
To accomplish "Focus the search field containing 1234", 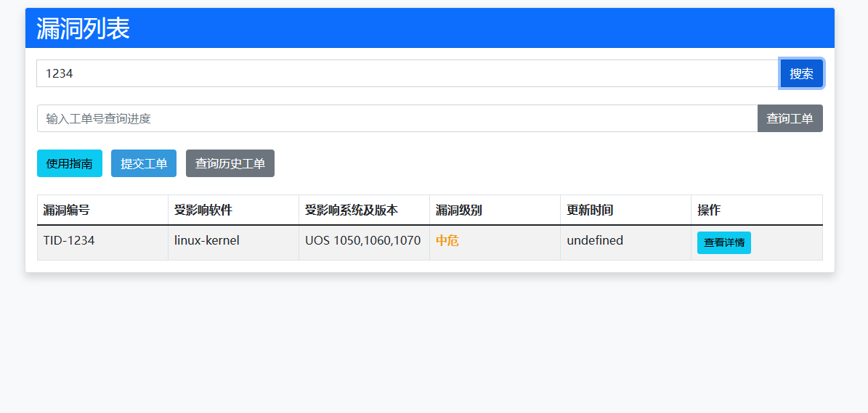I will click(407, 73).
